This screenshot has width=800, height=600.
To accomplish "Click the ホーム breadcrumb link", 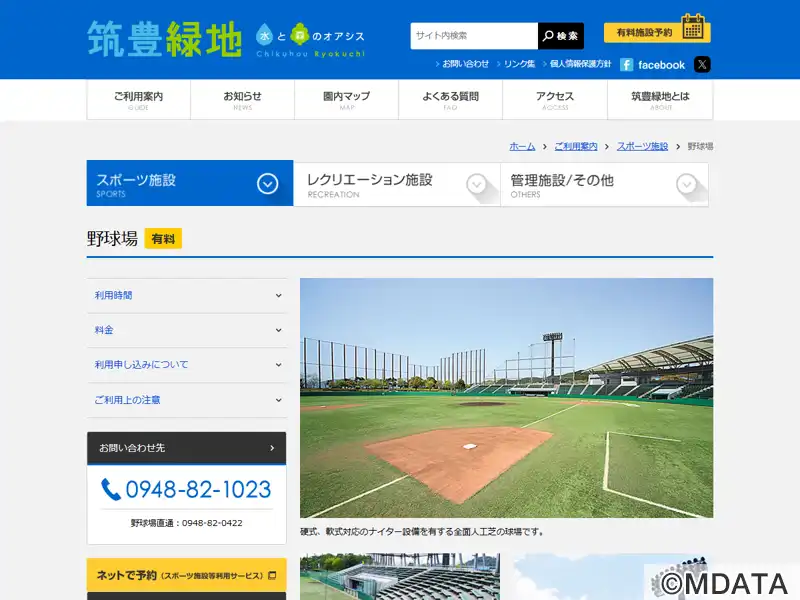I will [x=522, y=146].
